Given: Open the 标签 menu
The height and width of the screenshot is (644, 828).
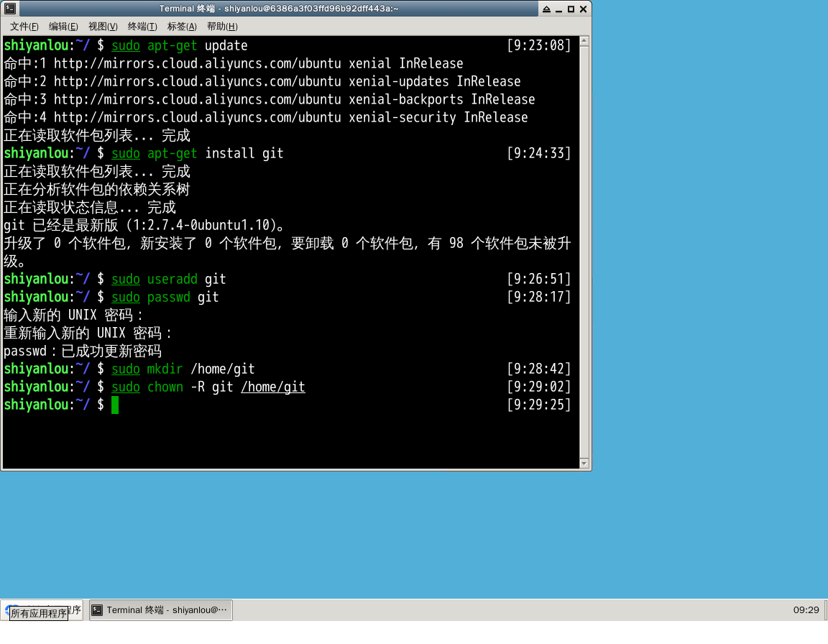Looking at the screenshot, I should point(181,27).
